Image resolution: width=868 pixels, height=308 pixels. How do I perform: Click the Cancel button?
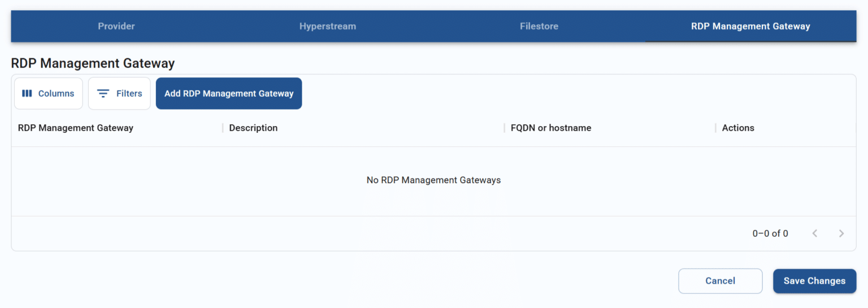[720, 281]
